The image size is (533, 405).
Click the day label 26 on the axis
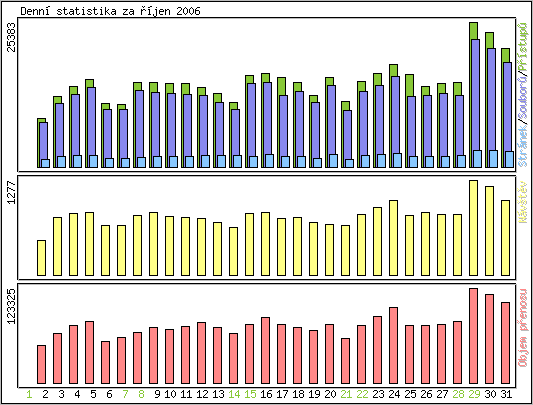(x=426, y=394)
